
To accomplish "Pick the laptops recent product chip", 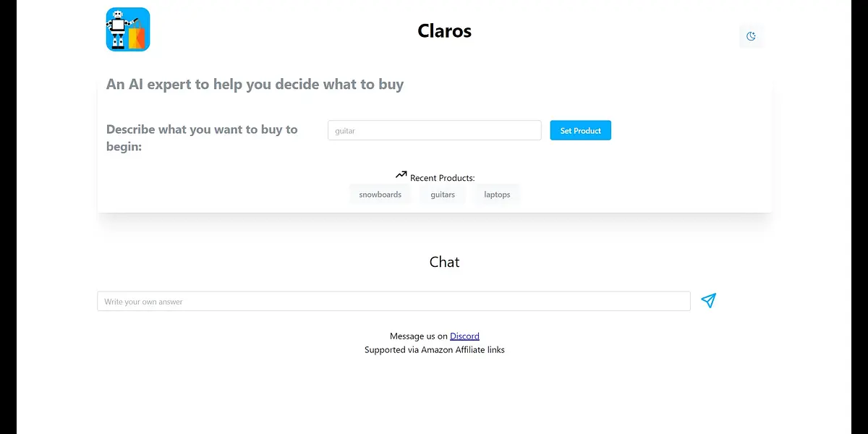I will pyautogui.click(x=497, y=195).
